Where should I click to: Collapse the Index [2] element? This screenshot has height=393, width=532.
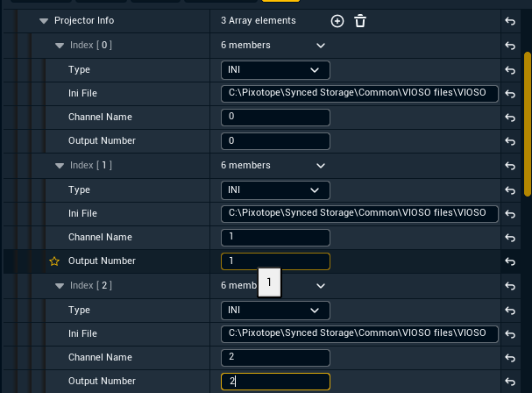tap(60, 286)
